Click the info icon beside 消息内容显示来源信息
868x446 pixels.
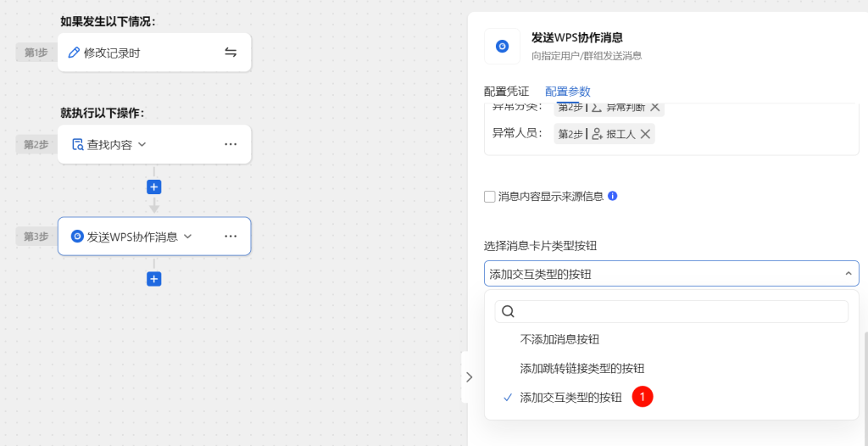tap(613, 196)
